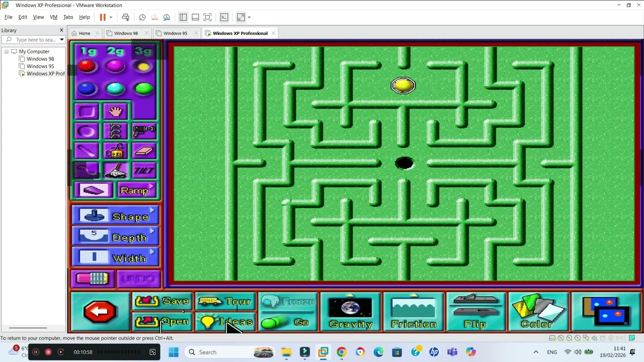Image resolution: width=644 pixels, height=362 pixels.
Task: Click the red back arrow stop sign
Action: click(x=100, y=312)
